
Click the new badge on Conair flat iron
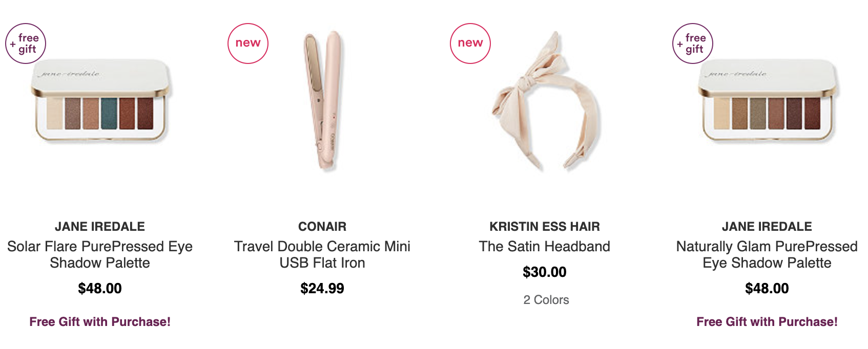pyautogui.click(x=248, y=43)
